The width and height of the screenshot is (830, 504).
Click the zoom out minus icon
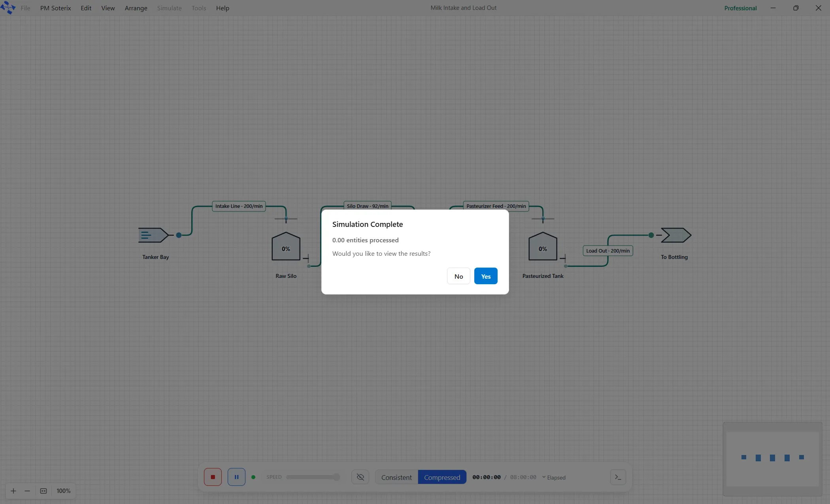27,491
